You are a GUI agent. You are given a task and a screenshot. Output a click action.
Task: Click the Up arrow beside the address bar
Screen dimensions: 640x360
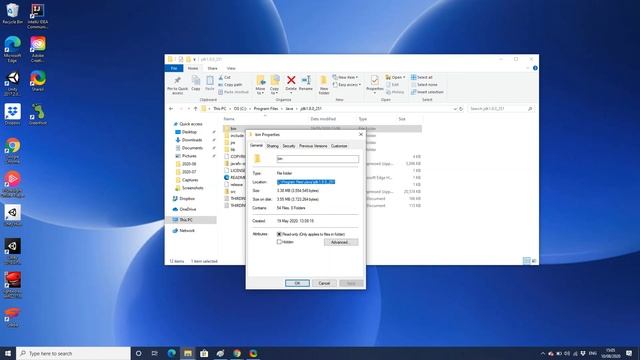[196, 109]
